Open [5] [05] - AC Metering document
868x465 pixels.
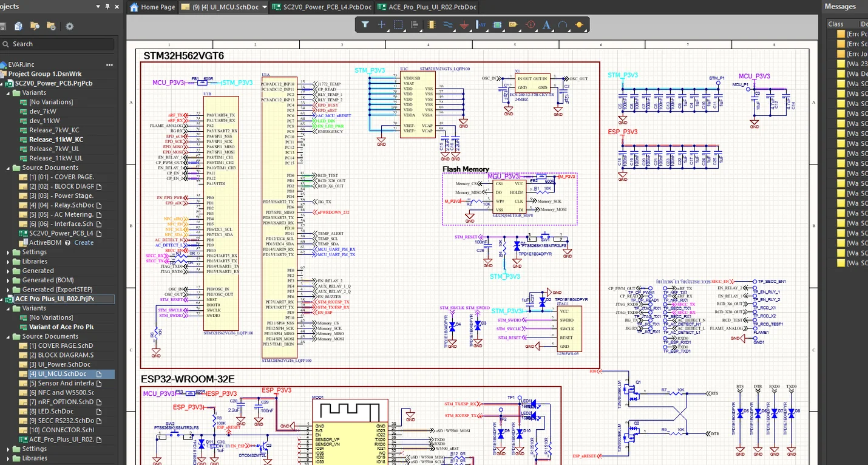click(61, 214)
